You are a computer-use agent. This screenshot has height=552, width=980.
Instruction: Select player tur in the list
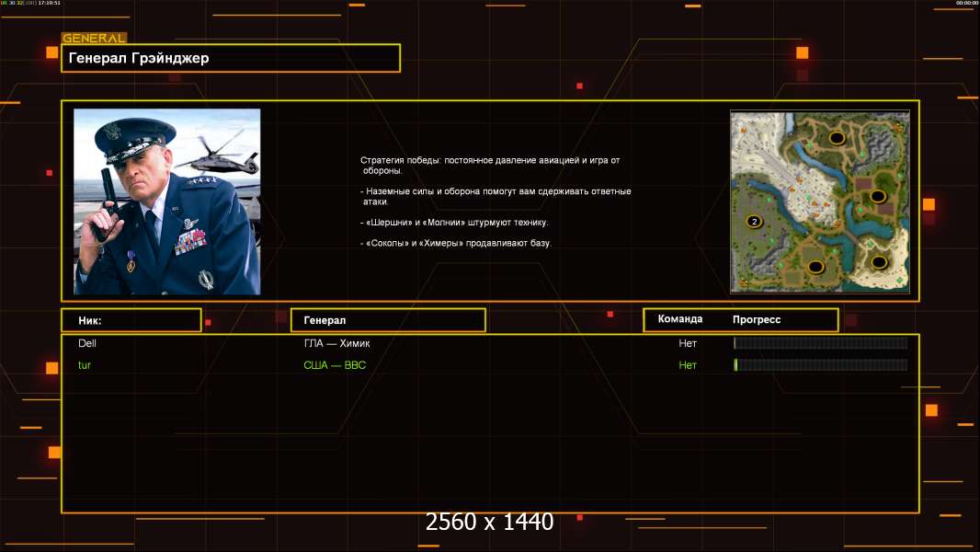tap(85, 365)
